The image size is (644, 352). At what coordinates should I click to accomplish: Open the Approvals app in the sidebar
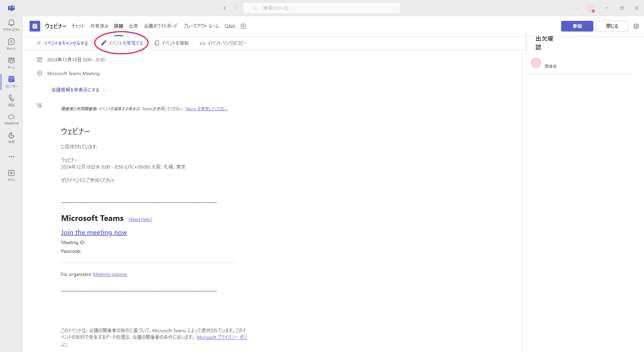click(11, 137)
